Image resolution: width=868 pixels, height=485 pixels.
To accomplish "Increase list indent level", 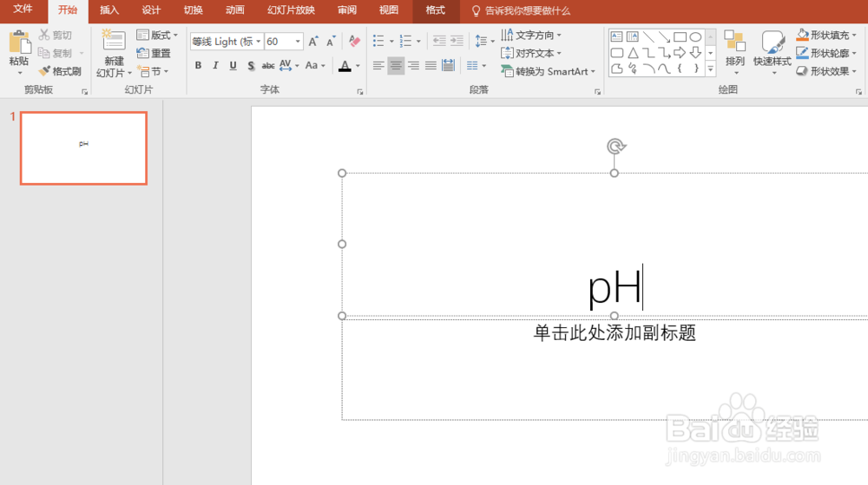I will click(x=457, y=41).
